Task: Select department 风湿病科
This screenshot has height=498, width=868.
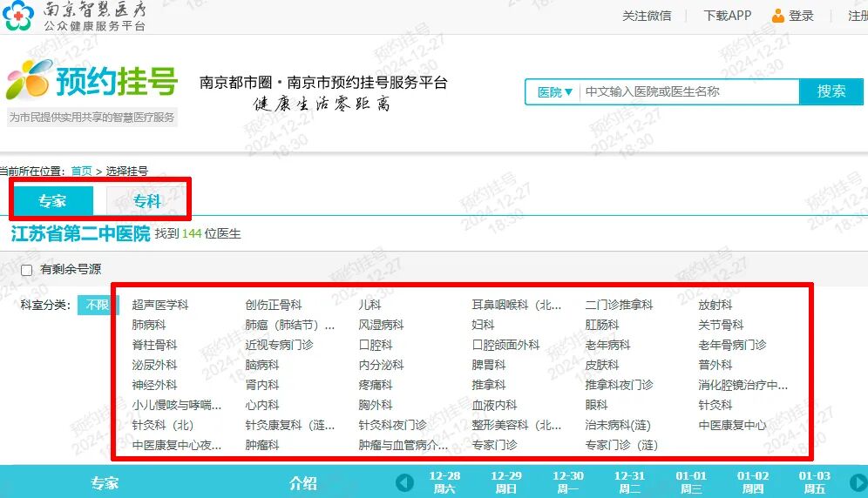Action: pos(381,325)
